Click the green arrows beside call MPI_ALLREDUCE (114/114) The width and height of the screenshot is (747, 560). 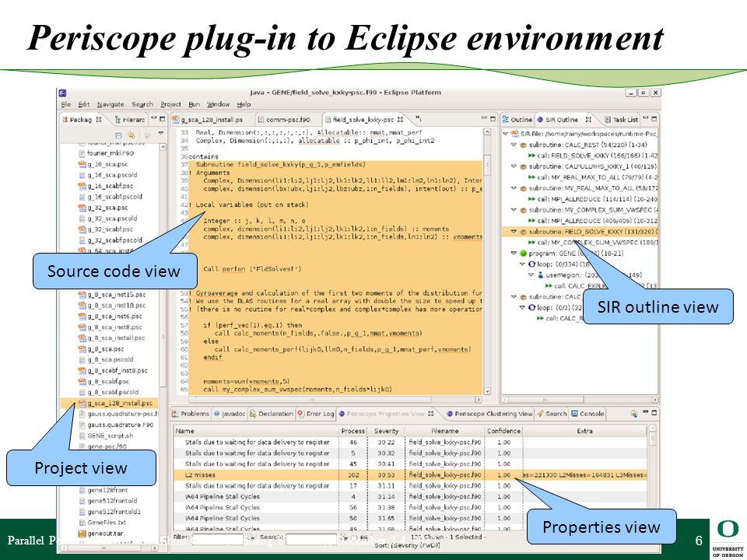(x=531, y=199)
